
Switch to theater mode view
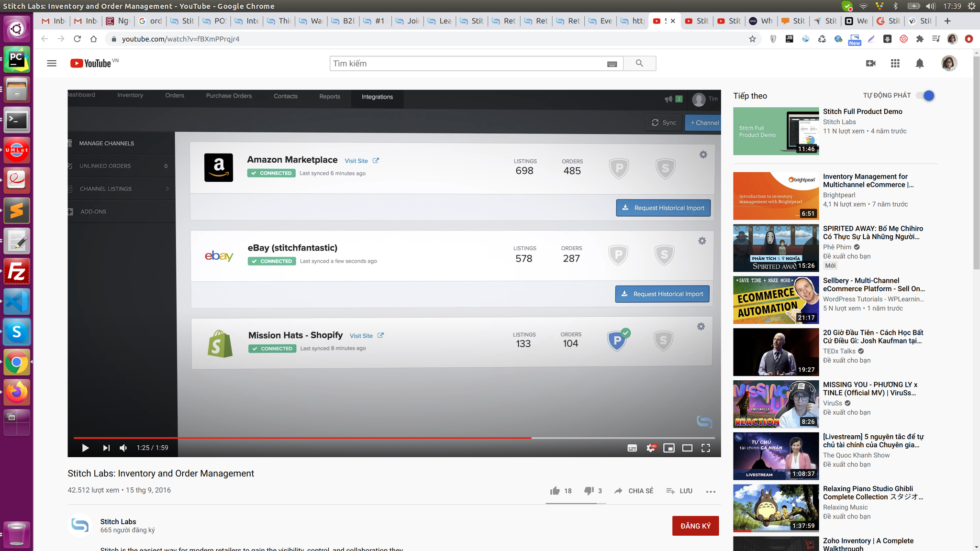click(x=687, y=448)
